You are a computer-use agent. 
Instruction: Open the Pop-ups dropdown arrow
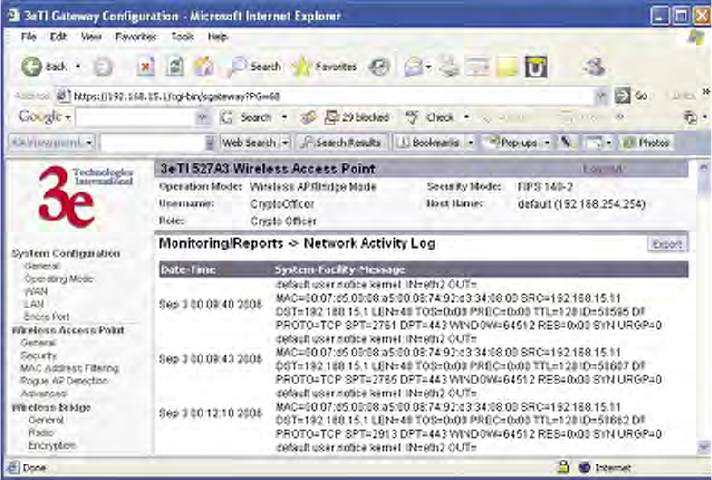click(x=547, y=143)
